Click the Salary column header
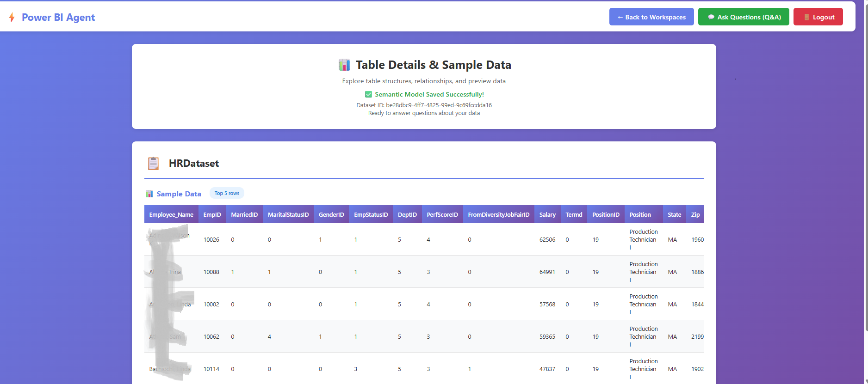Image resolution: width=868 pixels, height=384 pixels. pos(547,214)
